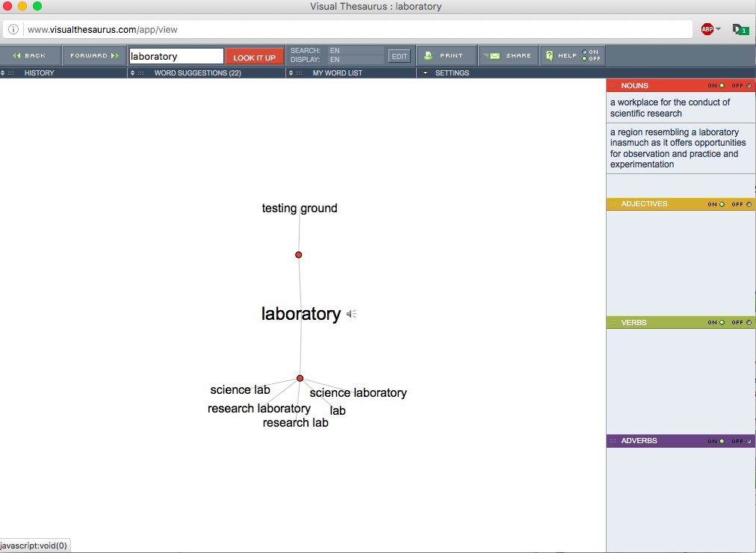Expand the My Word List panel arrows
Image resolution: width=756 pixels, height=553 pixels.
(291, 73)
